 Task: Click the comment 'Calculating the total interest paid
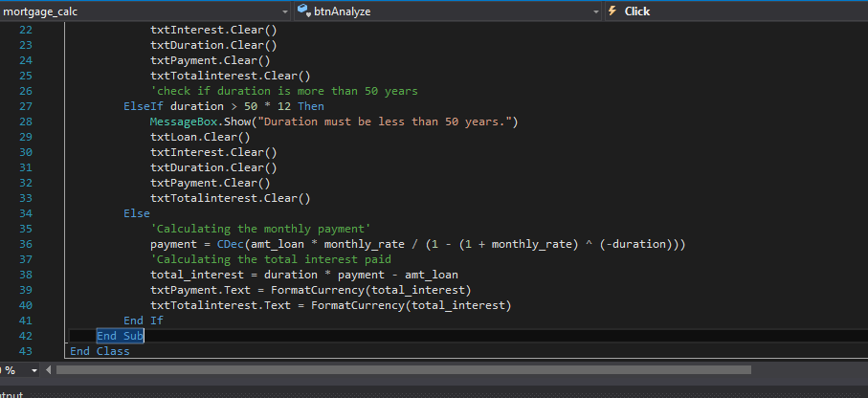(271, 259)
